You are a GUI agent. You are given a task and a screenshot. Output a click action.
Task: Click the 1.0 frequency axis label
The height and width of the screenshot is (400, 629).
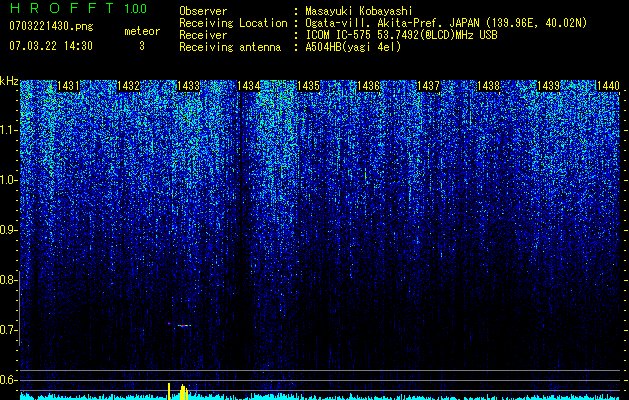[9, 180]
